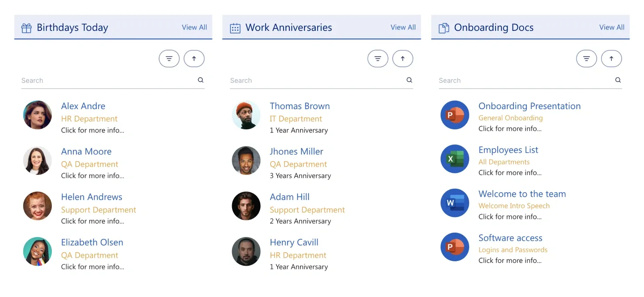Screen dimensions: 644x297
Task: Open Adam Hill name link
Action: (x=289, y=197)
